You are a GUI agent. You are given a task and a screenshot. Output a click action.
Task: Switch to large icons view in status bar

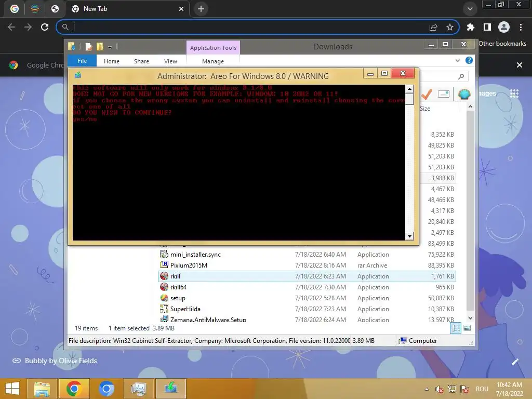(467, 328)
